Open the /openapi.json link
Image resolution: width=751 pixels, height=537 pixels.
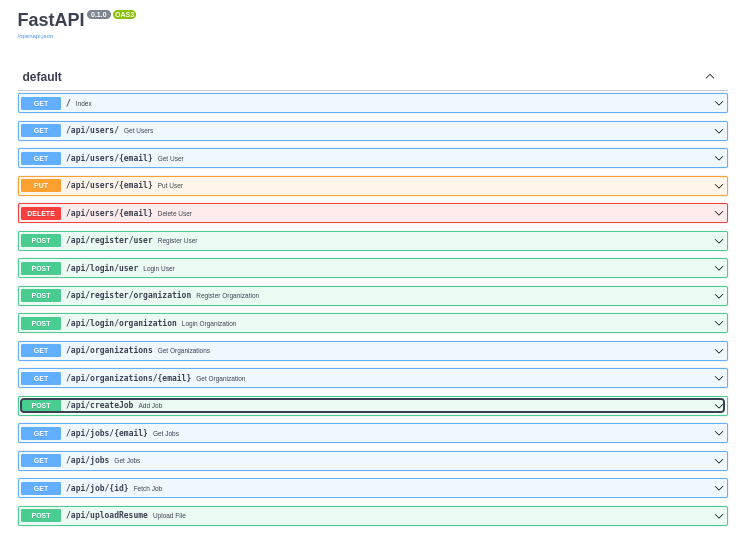(35, 36)
